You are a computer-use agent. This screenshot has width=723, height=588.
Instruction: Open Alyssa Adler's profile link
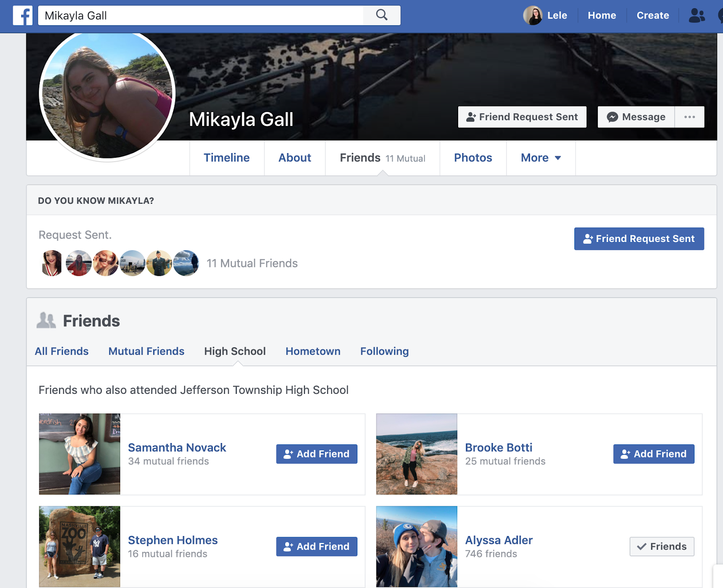(499, 540)
